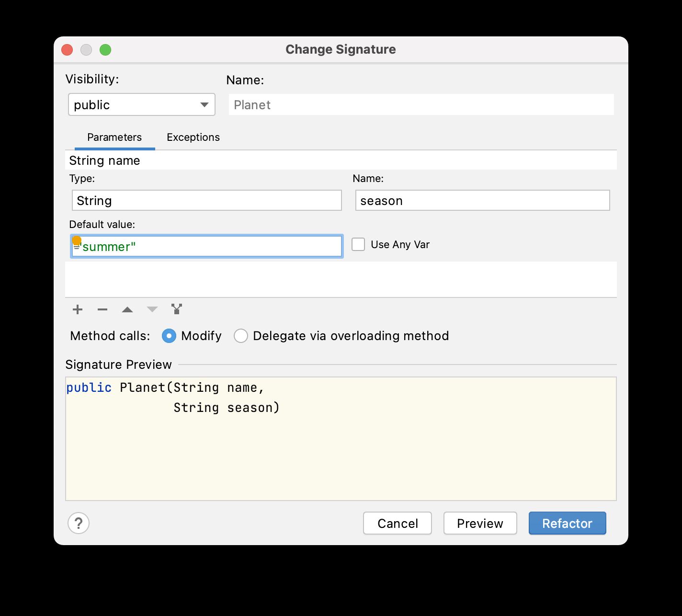Cancel the Change Signature dialog
Screen dimensions: 682x616
coord(398,523)
